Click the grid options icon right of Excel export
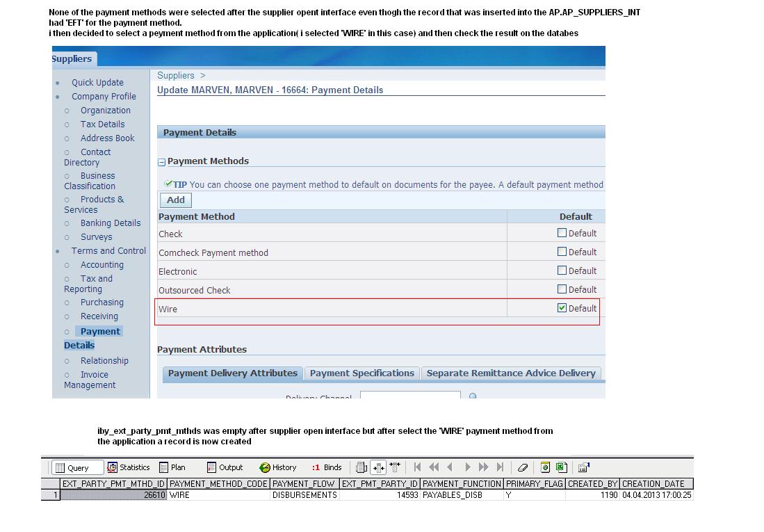 pyautogui.click(x=584, y=467)
